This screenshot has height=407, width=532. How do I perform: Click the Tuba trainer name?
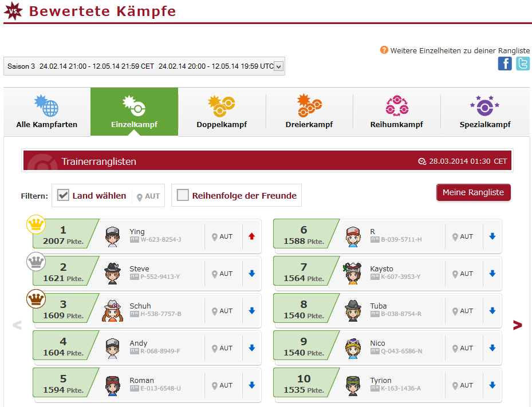pos(379,306)
